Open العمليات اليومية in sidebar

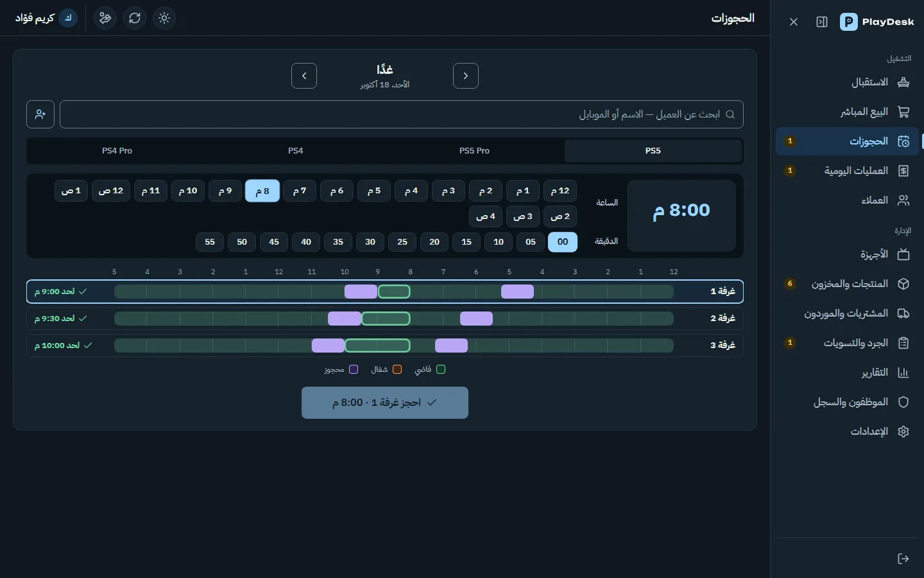(847, 171)
